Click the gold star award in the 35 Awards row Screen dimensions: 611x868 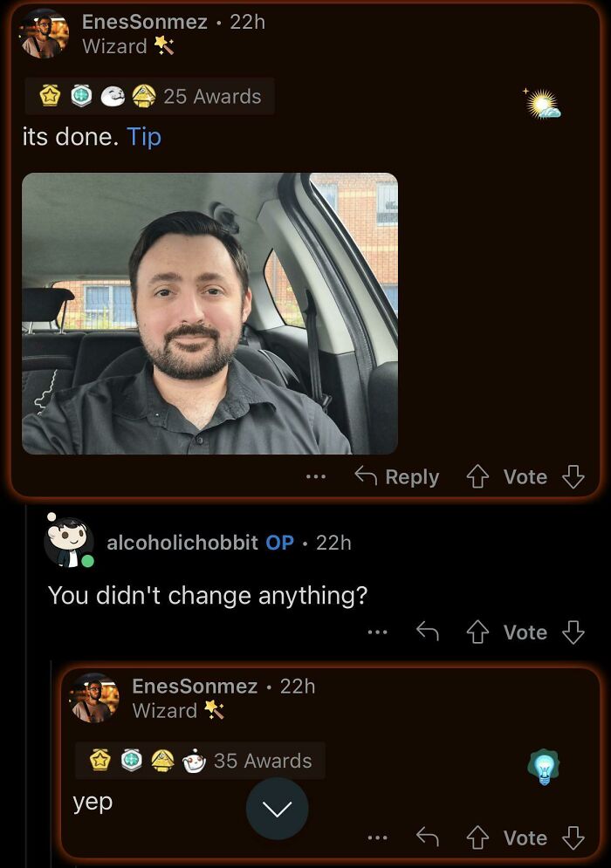[x=100, y=761]
